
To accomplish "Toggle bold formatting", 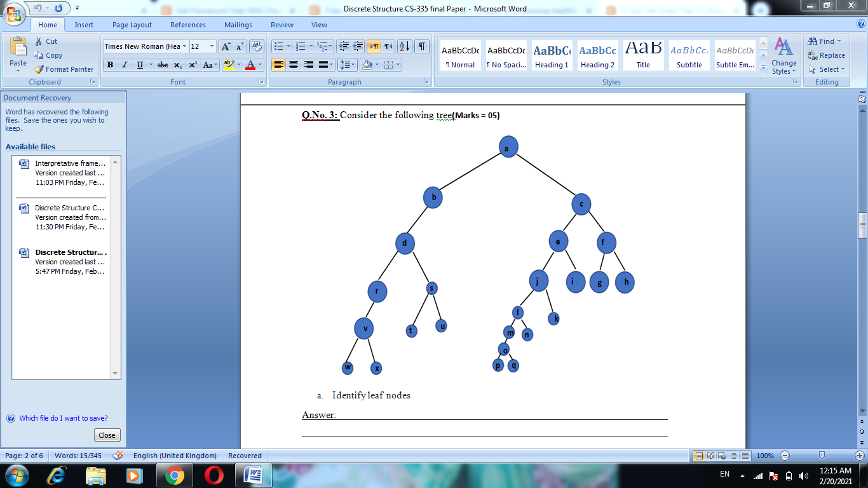I will click(x=109, y=65).
